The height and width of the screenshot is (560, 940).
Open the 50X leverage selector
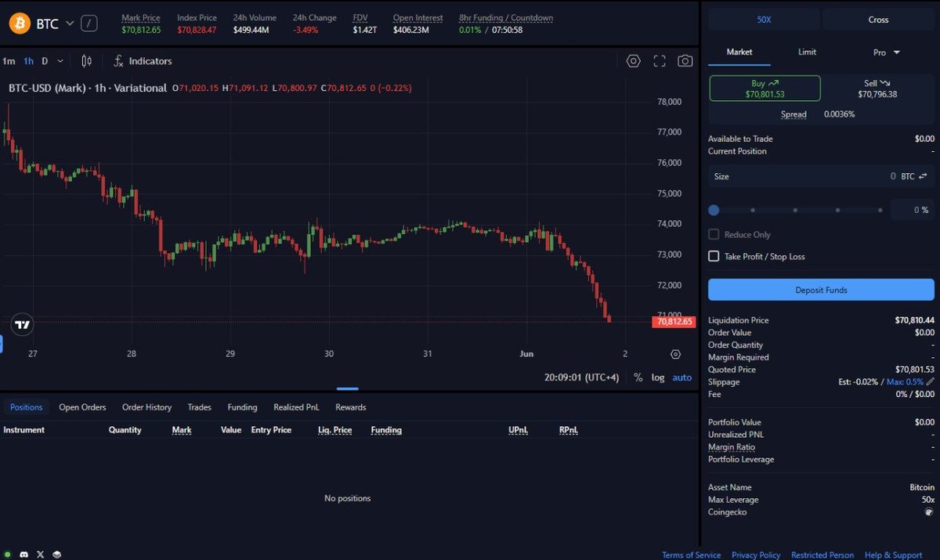coord(764,20)
